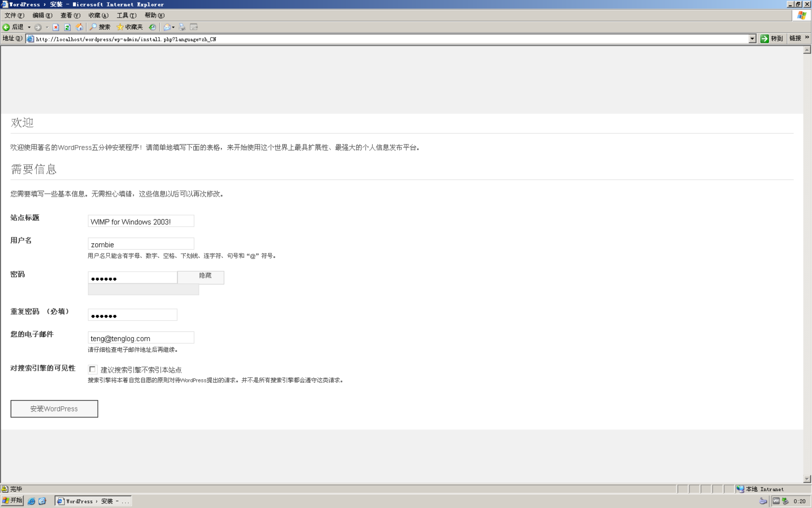Viewport: 812px width, 508px height.
Task: Click the Windows flag logo throbber
Action: click(x=802, y=15)
